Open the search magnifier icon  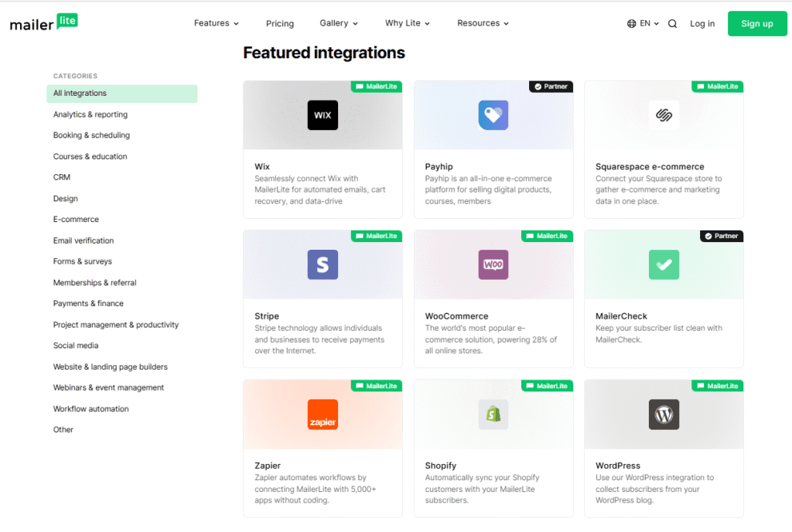(x=672, y=24)
